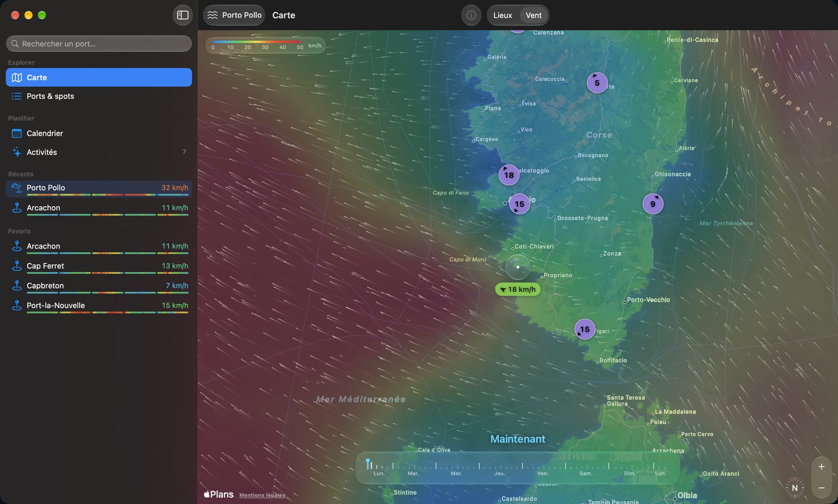Click the selected spot circle near Propriano
This screenshot has height=504, width=838.
click(517, 267)
